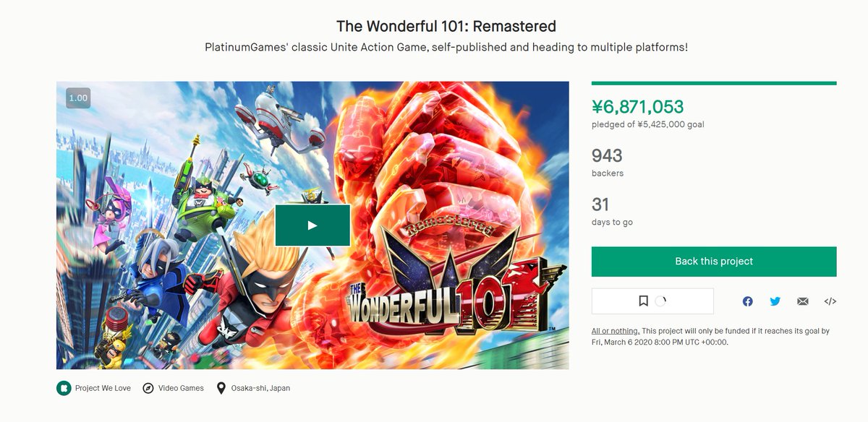Share the project via email envelope icon
This screenshot has width=868, height=422.
click(x=803, y=301)
